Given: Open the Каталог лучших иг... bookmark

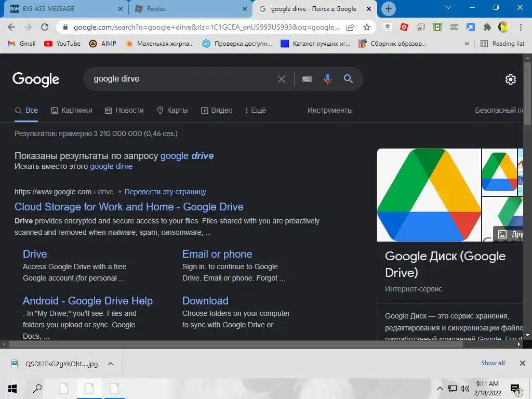Looking at the screenshot, I should pos(315,44).
